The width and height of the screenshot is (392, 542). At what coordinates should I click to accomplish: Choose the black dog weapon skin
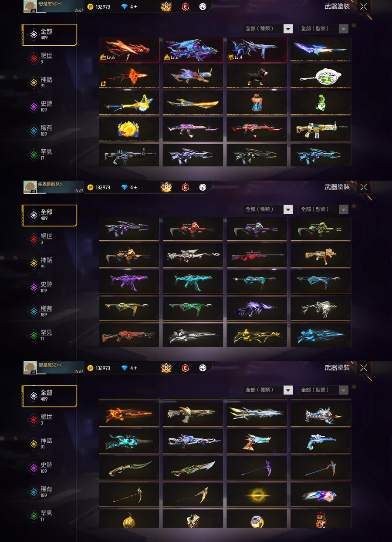click(x=257, y=76)
